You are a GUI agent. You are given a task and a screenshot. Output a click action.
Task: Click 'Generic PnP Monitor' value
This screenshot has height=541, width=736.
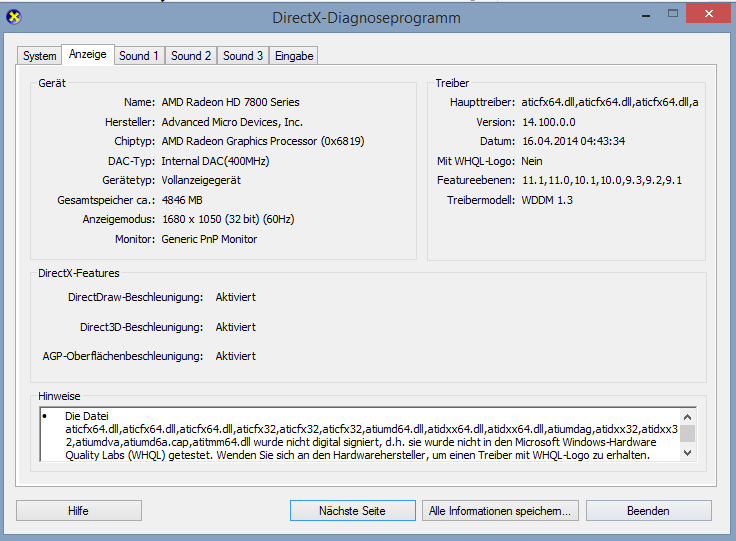coord(209,239)
